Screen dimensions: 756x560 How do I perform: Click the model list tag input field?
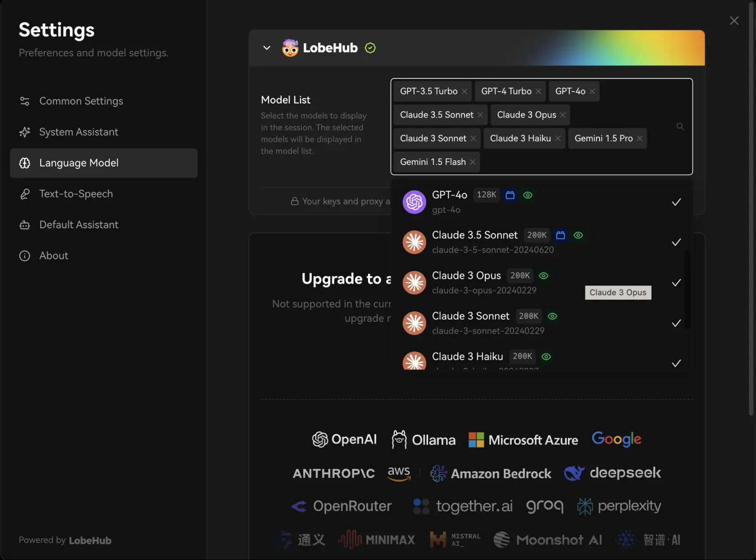click(567, 162)
